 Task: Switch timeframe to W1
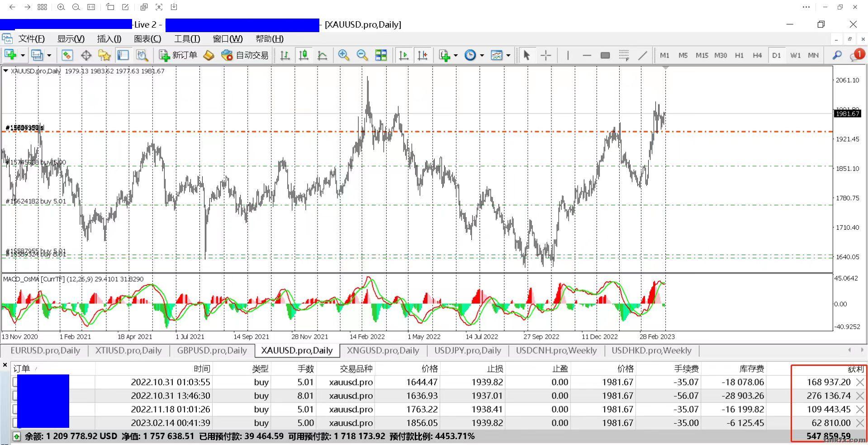click(795, 55)
